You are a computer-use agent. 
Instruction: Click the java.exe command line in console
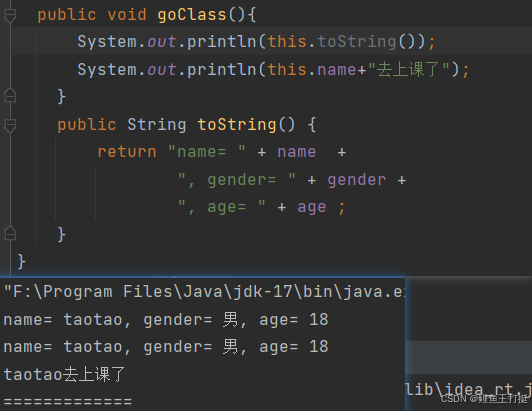point(204,292)
